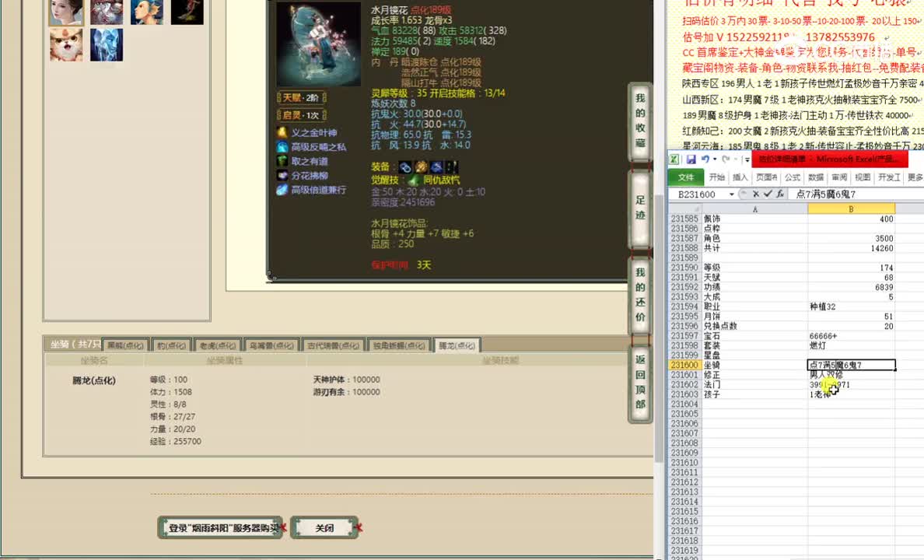Open the Quick Access Toolbar customize dropdown

tap(747, 159)
